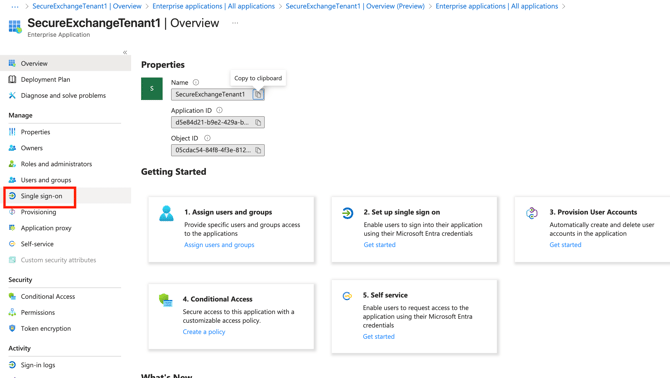The width and height of the screenshot is (670, 378).
Task: Select Single sign-on in the left menu
Action: (65, 196)
